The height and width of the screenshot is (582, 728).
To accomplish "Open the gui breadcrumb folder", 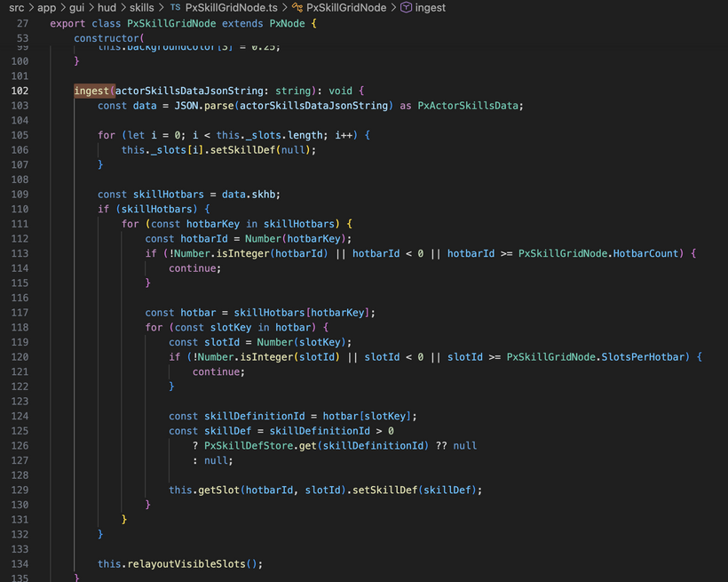I will tap(77, 7).
